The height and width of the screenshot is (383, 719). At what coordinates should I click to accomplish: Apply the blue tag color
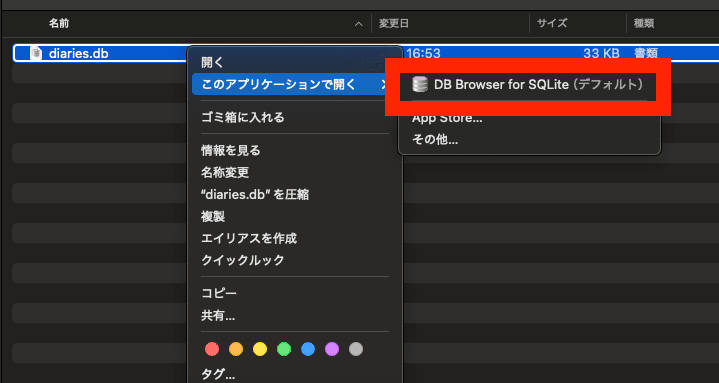coord(308,350)
